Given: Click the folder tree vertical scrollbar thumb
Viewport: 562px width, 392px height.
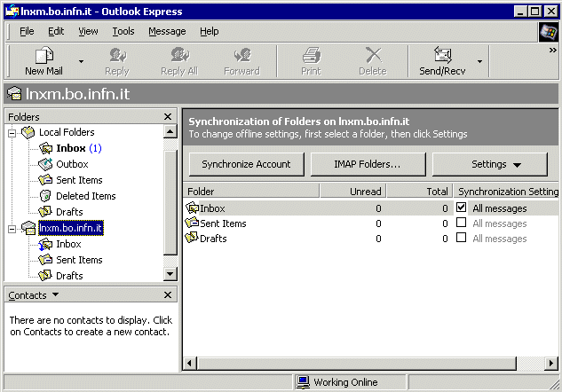Looking at the screenshot, I should 170,202.
